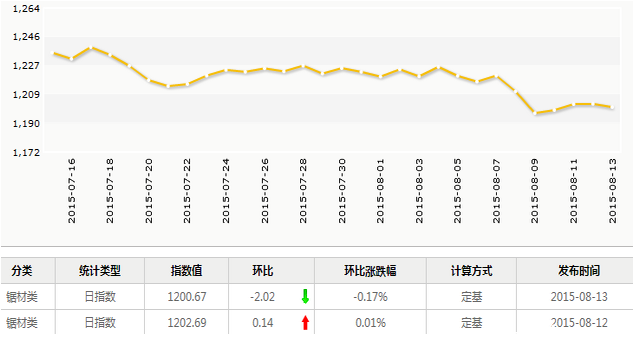This screenshot has height=362, width=634.
Task: Click the -0.17% change cell
Action: [370, 297]
